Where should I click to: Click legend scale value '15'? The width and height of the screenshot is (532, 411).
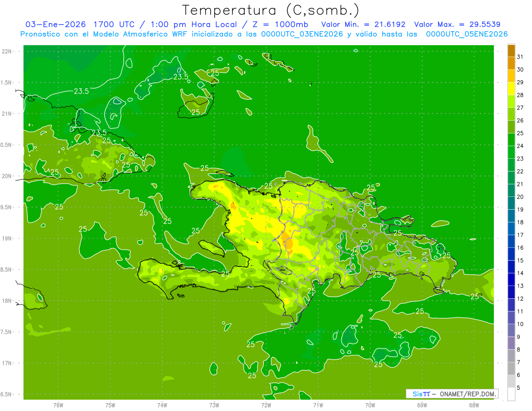(x=520, y=261)
